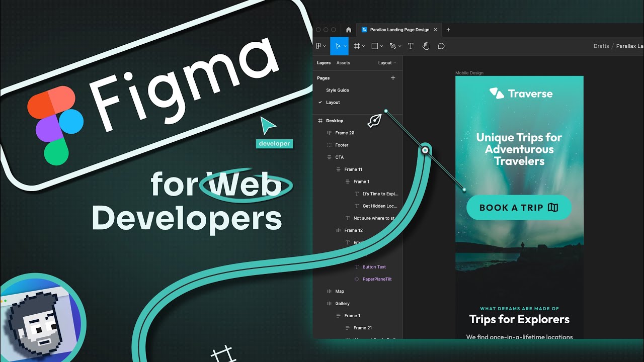Open the Figma main menu icon

(319, 46)
